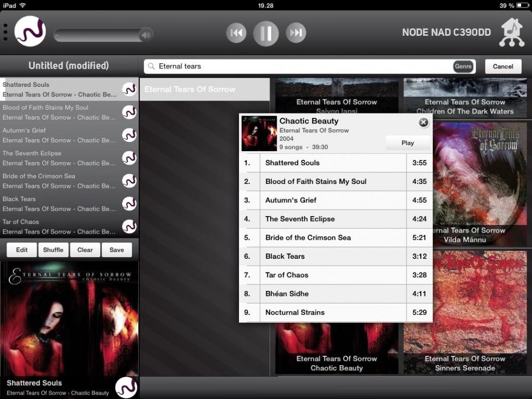Close the Chaotic Beauty popup
Screen dimensions: 532x399
pos(423,122)
